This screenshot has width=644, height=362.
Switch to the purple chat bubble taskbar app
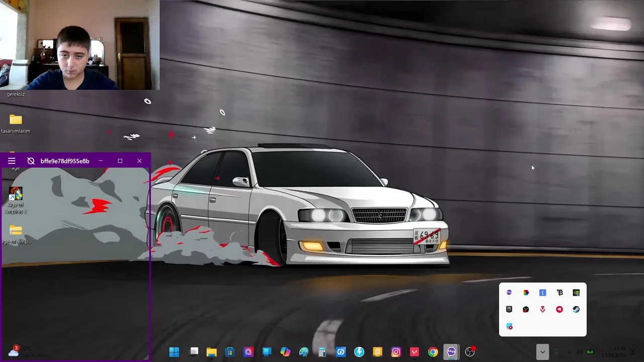click(451, 352)
